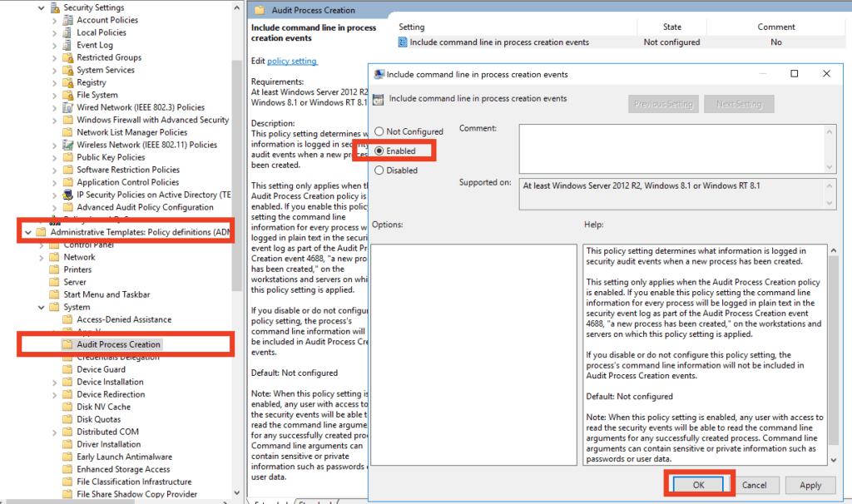852x504 pixels.
Task: Select the Enabled radio button
Action: (379, 151)
